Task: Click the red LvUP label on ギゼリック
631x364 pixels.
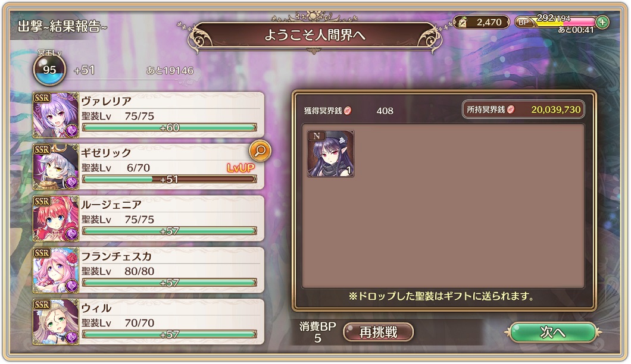Action: point(240,168)
